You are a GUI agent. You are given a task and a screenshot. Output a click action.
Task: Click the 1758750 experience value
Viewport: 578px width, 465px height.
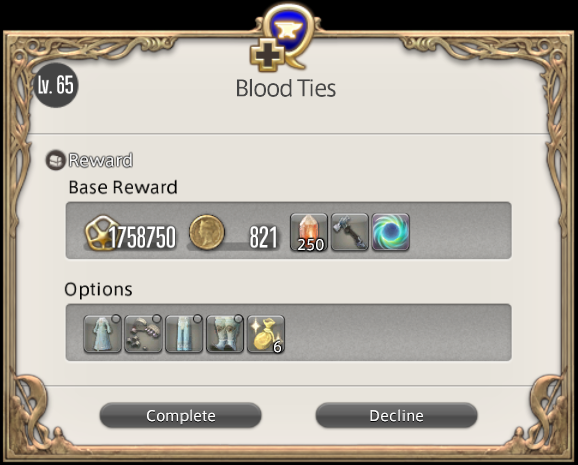142,237
